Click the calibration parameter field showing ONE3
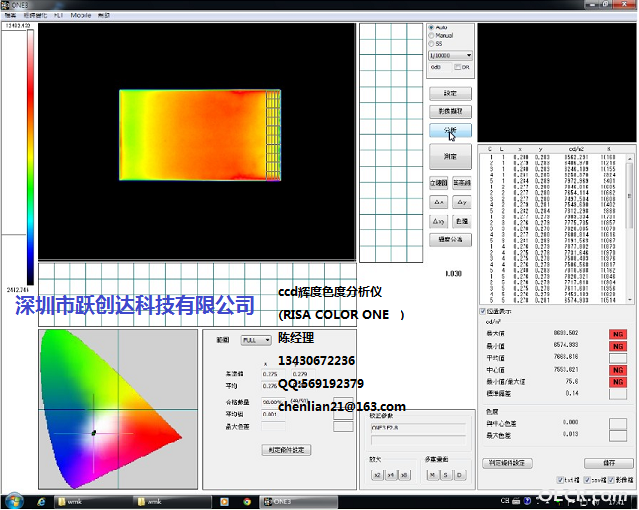Screen dimensions: 639x510 pyautogui.click(x=419, y=428)
